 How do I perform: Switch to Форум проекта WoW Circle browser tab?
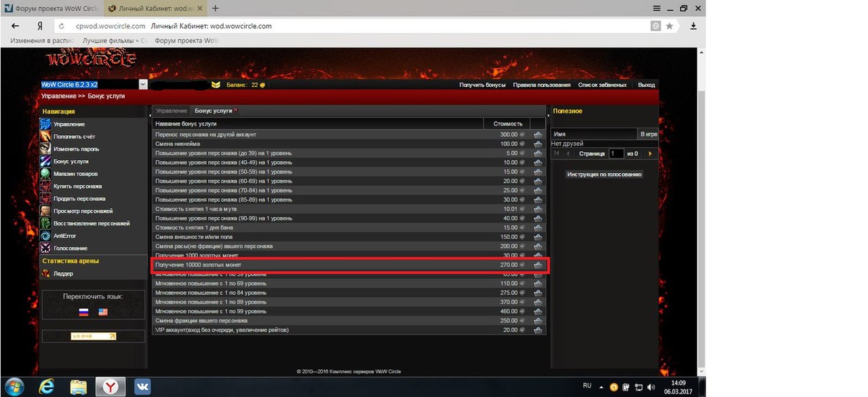click(x=53, y=8)
